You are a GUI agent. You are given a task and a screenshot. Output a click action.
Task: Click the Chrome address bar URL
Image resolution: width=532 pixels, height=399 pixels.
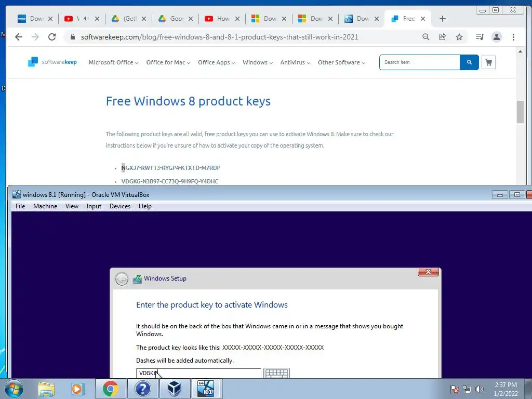[220, 37]
